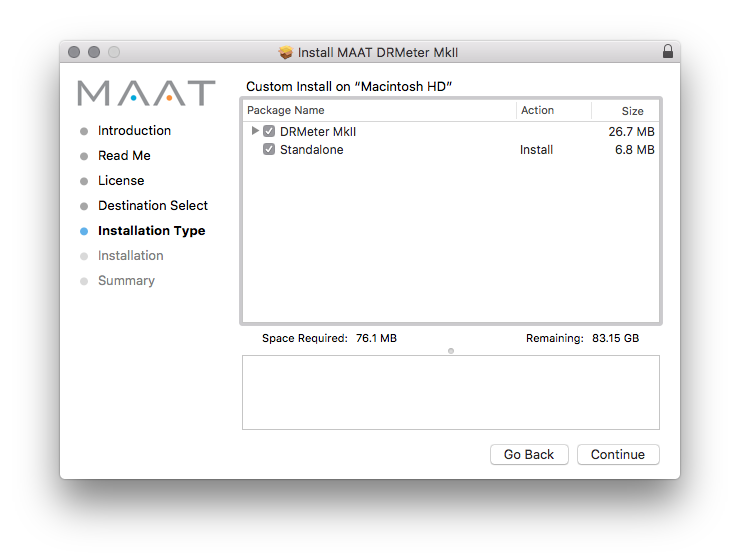The width and height of the screenshot is (738, 555).
Task: Click the pane splitter handle dot
Action: [x=451, y=351]
